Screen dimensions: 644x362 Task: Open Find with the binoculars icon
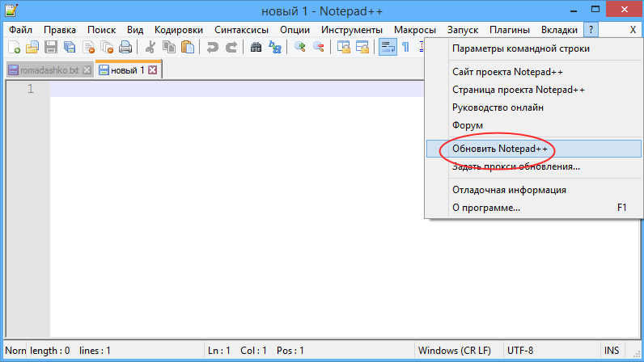pyautogui.click(x=256, y=47)
